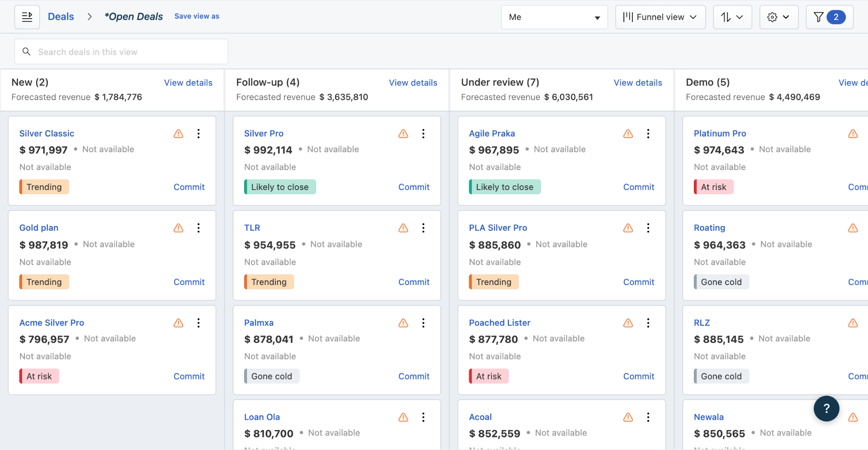This screenshot has width=868, height=450.
Task: Open more options on Poached Lister card
Action: click(648, 323)
